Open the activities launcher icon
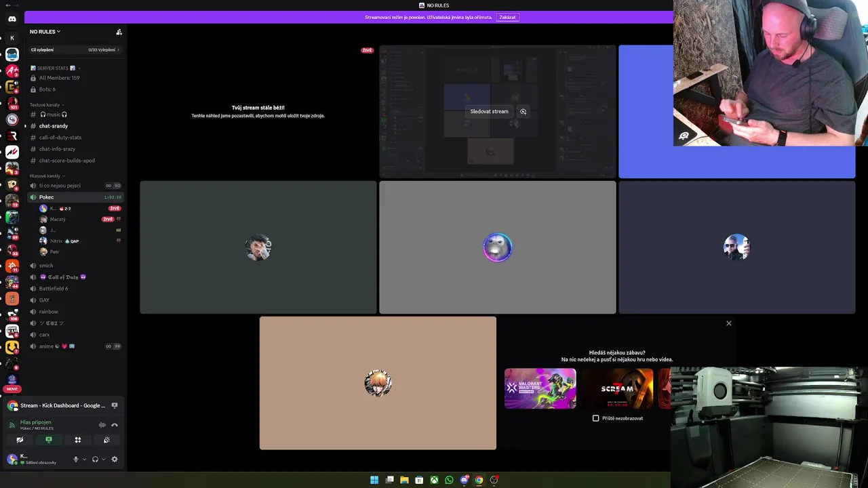This screenshot has height=488, width=868. click(78, 440)
